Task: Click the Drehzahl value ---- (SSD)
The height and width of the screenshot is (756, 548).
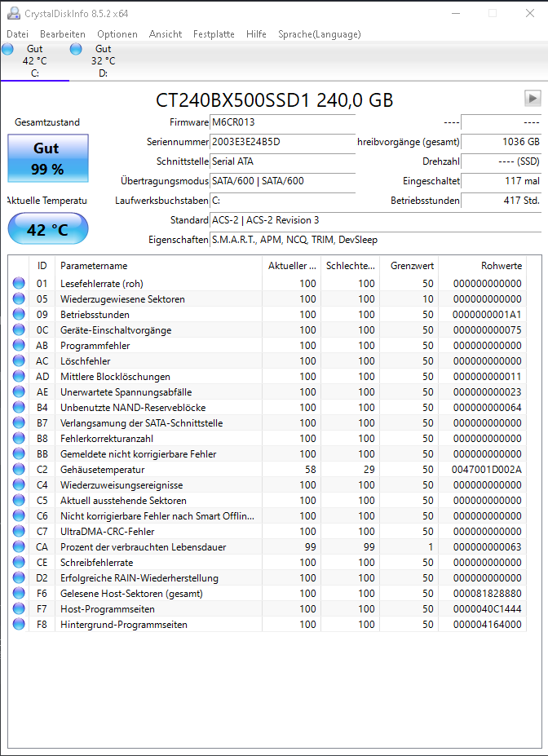Action: 502,161
